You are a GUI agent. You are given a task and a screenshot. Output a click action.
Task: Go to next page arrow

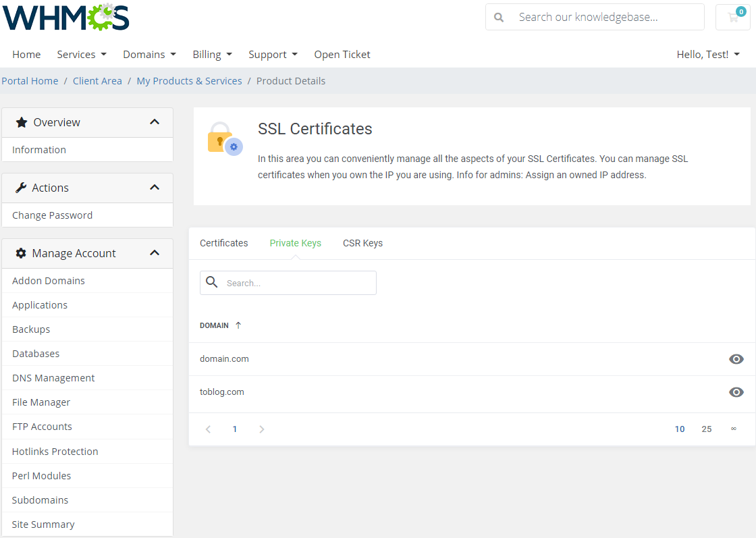point(261,429)
